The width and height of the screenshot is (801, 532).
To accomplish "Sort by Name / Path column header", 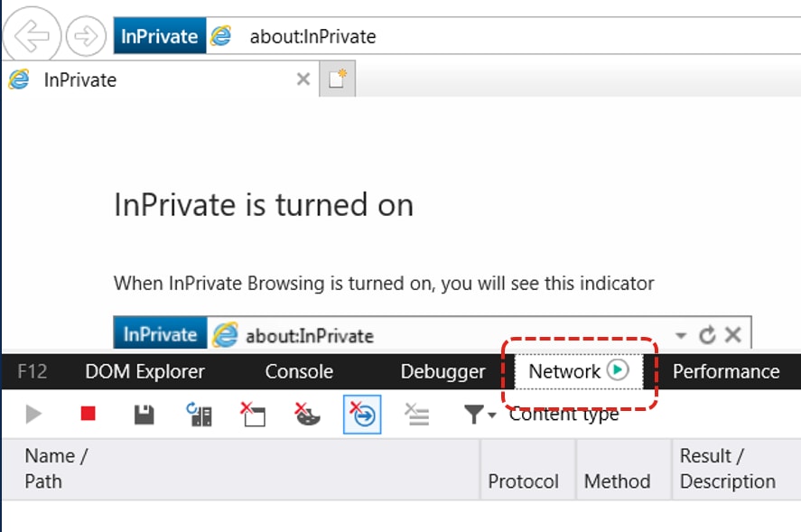I will [x=241, y=469].
